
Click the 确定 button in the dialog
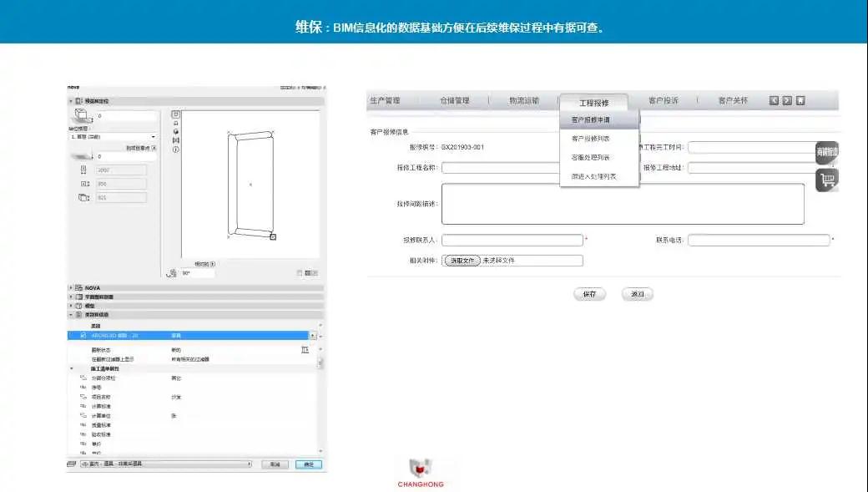tap(308, 464)
